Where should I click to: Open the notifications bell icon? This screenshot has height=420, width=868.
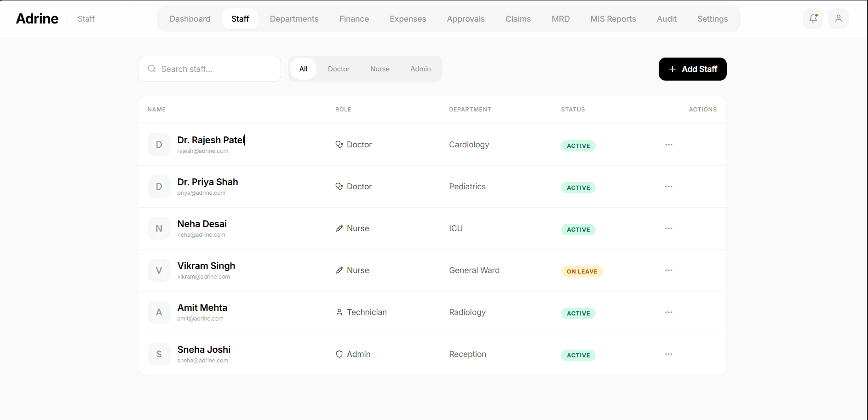[813, 19]
